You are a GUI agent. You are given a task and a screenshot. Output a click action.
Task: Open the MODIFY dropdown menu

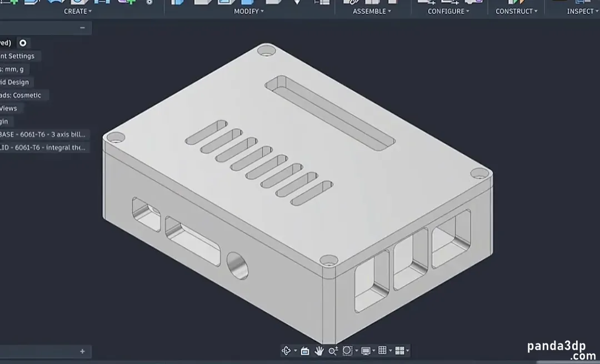pos(249,12)
